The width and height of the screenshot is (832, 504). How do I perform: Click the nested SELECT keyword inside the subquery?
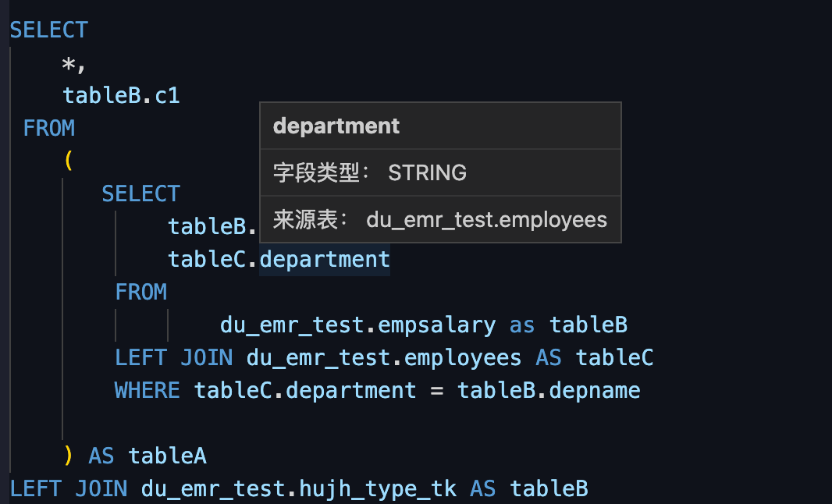140,193
